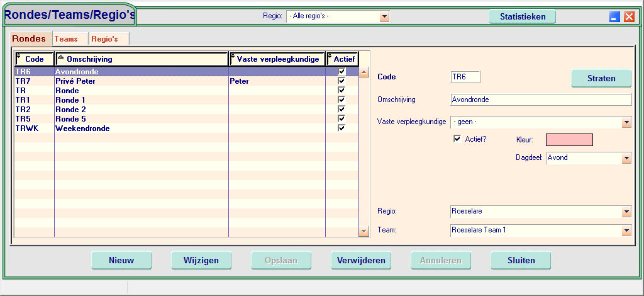This screenshot has height=296, width=644.
Task: Uncheck the Actief? checkbox in details panel
Action: (457, 139)
